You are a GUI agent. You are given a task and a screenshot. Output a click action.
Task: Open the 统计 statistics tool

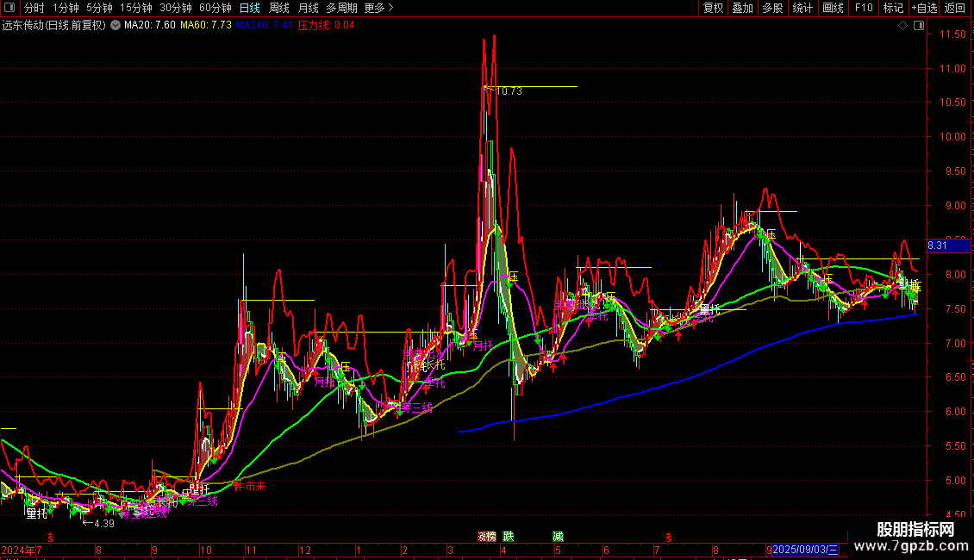[802, 8]
